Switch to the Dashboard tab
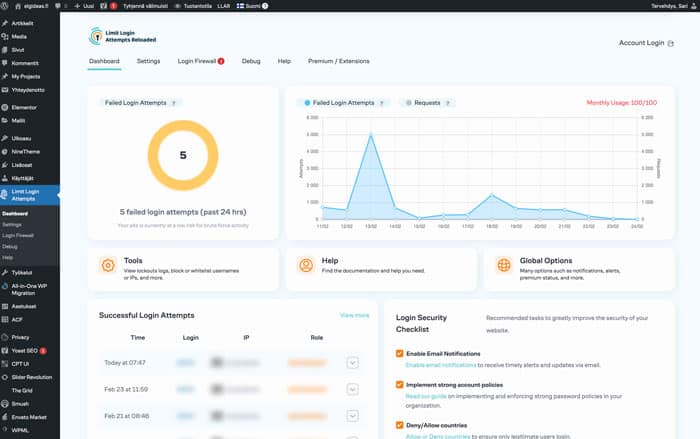This screenshot has width=700, height=439. [x=104, y=61]
